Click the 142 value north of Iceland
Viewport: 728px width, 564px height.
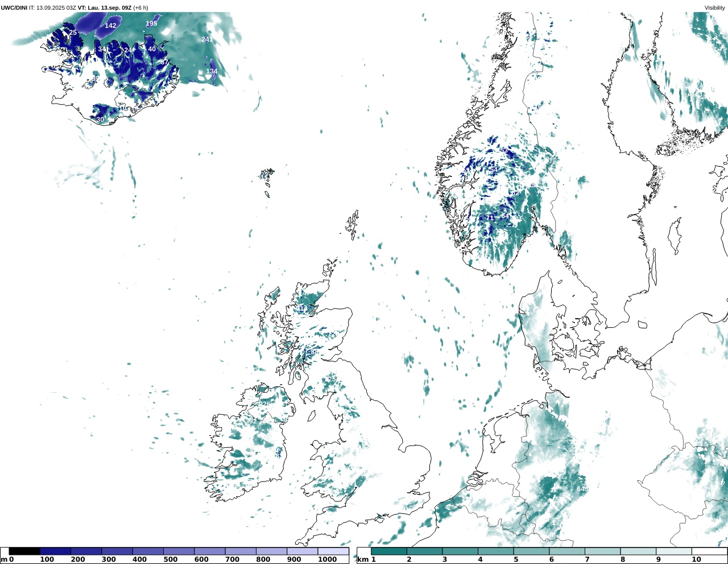point(110,26)
